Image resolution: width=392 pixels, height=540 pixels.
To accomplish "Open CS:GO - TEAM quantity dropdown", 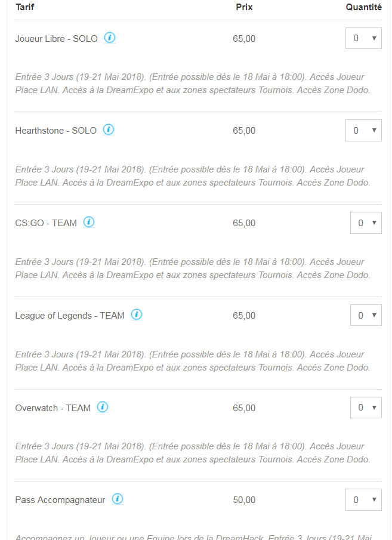I will tap(366, 223).
